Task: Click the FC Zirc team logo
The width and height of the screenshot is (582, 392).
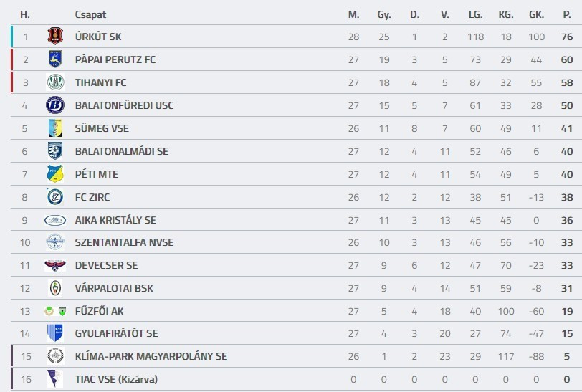Action: (x=55, y=197)
